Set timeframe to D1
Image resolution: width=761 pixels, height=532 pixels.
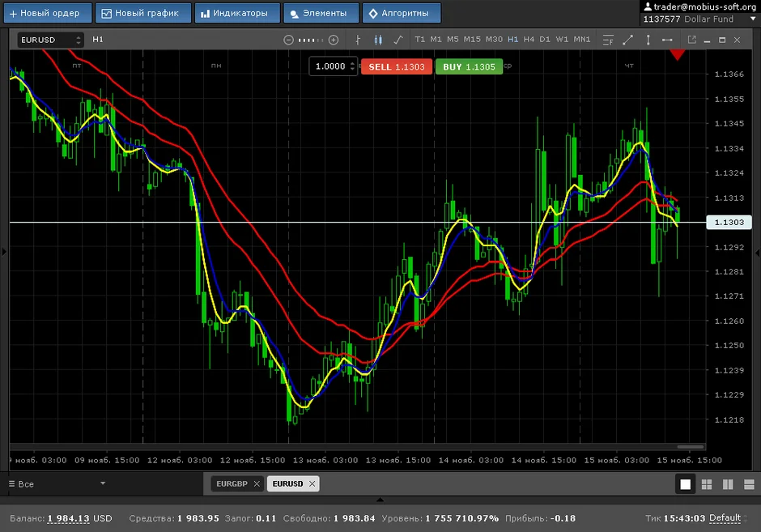(545, 40)
